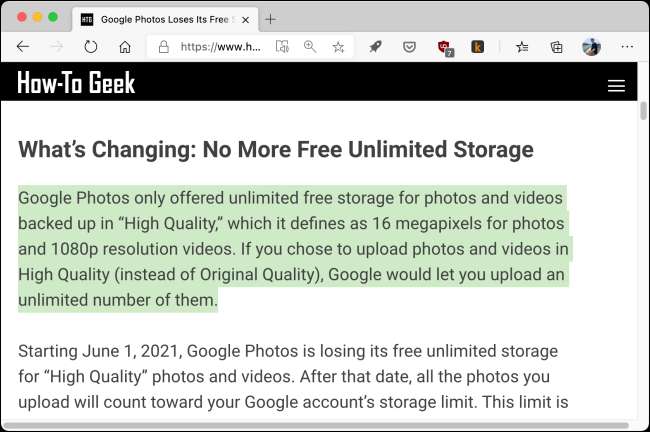Open the browser home page
Image resolution: width=650 pixels, height=432 pixels.
(124, 47)
